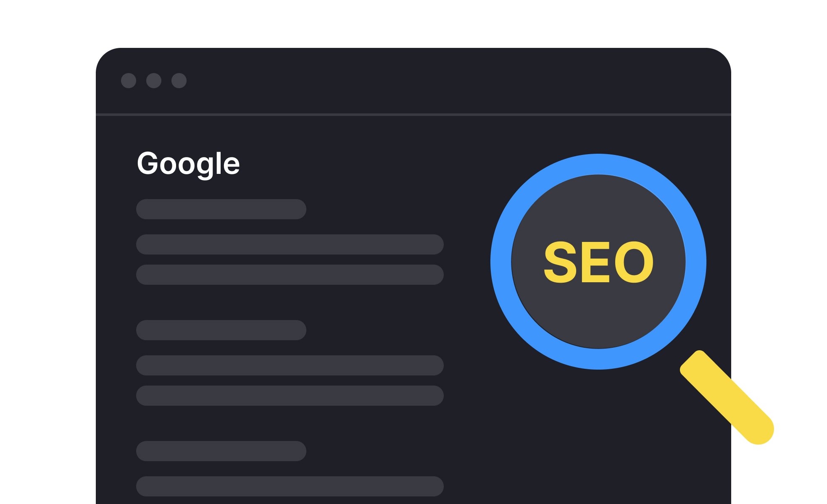Viewport: 827px width, 504px height.
Task: Click the capital G in Google
Action: coord(146,163)
